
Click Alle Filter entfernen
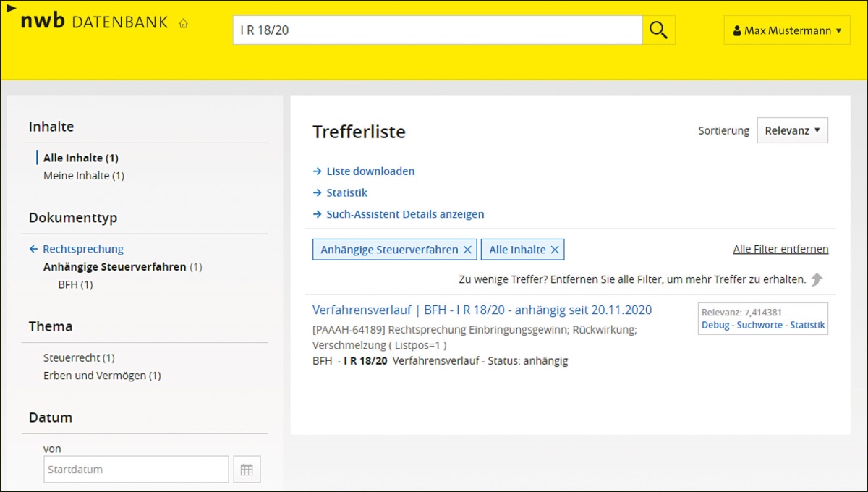pyautogui.click(x=780, y=249)
